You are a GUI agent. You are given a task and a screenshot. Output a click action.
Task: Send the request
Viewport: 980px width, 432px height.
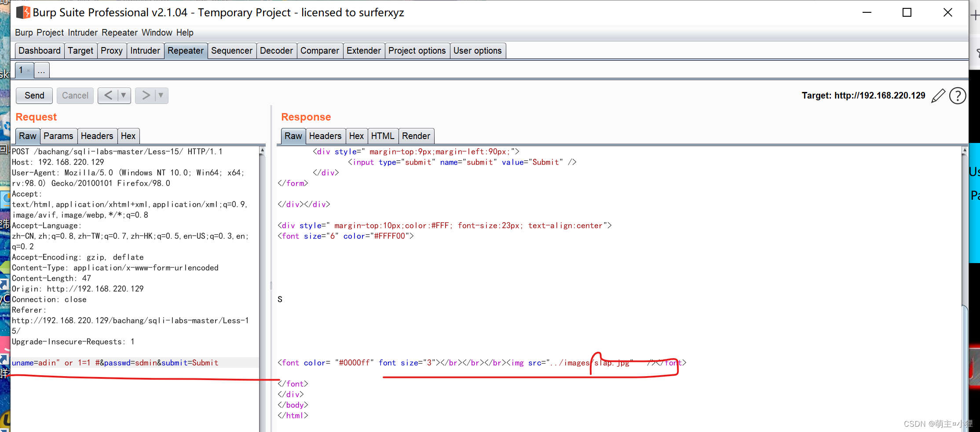(x=34, y=95)
